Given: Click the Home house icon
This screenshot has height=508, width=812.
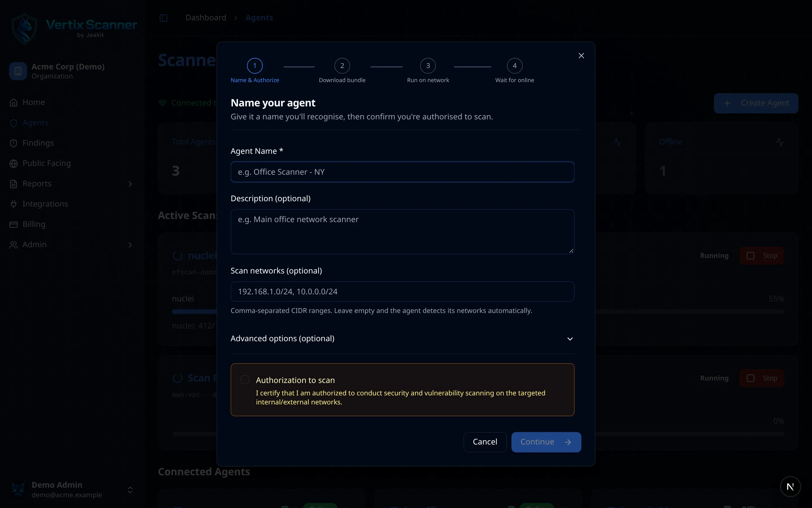Looking at the screenshot, I should (x=14, y=102).
